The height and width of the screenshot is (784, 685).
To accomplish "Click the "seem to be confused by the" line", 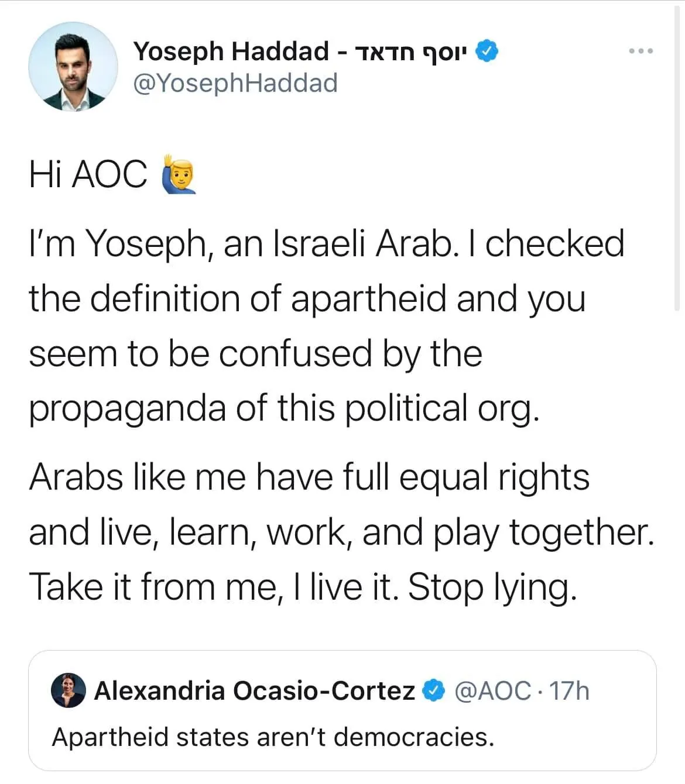I will pyautogui.click(x=255, y=353).
